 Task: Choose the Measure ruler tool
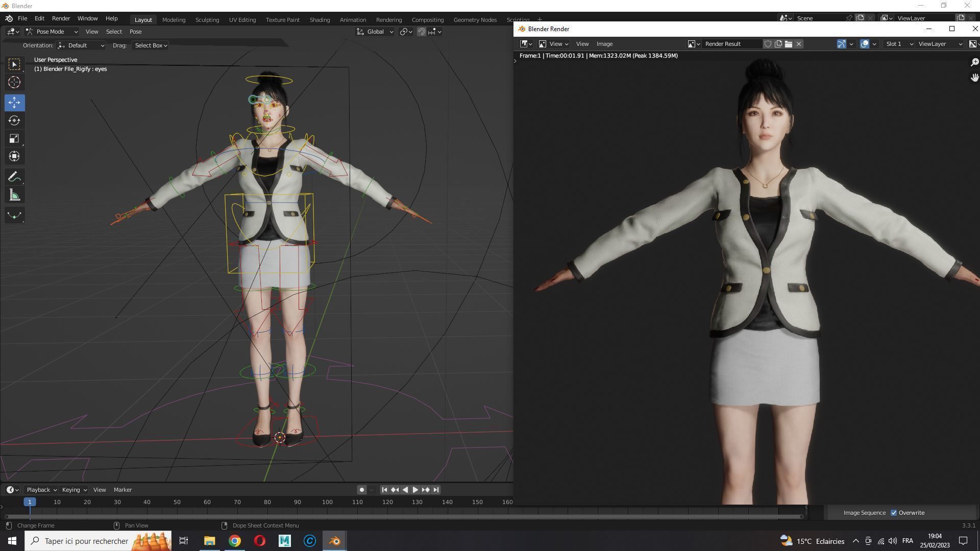click(x=14, y=195)
